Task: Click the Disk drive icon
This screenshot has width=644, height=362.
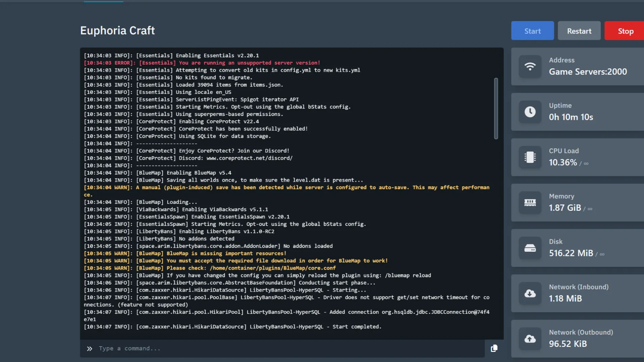Action: tap(530, 248)
